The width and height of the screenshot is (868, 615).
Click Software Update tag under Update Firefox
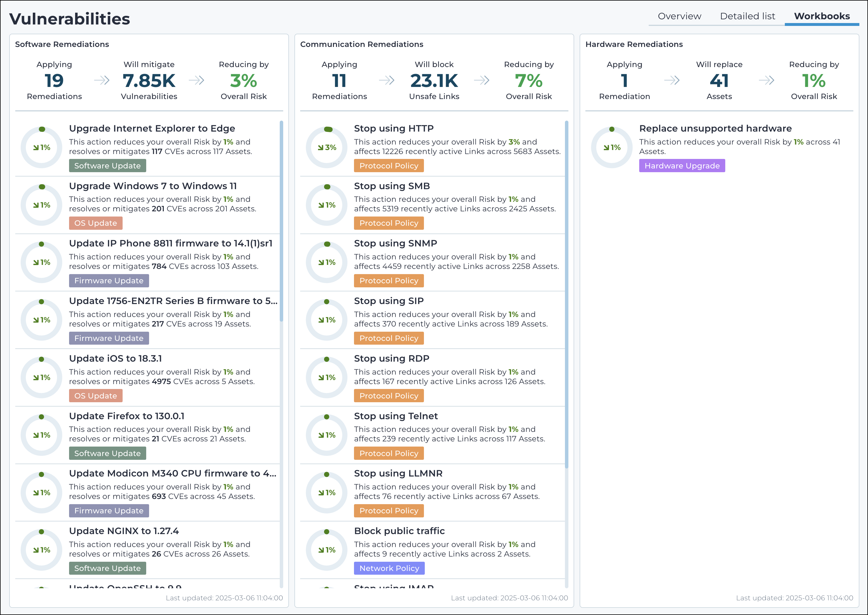(108, 453)
